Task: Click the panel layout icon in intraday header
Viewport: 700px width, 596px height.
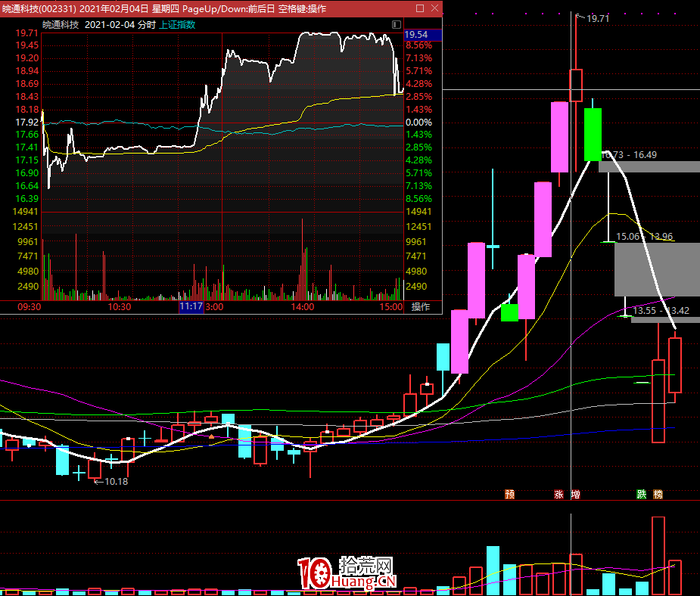Action: pyautogui.click(x=397, y=24)
